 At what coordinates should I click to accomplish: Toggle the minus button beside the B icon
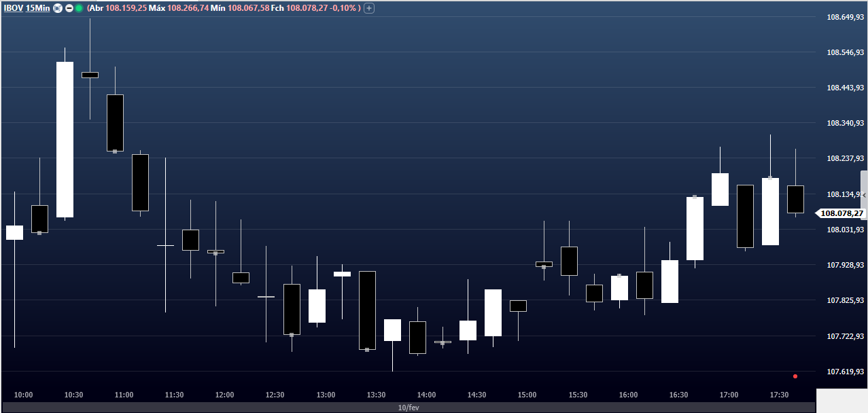pos(68,8)
